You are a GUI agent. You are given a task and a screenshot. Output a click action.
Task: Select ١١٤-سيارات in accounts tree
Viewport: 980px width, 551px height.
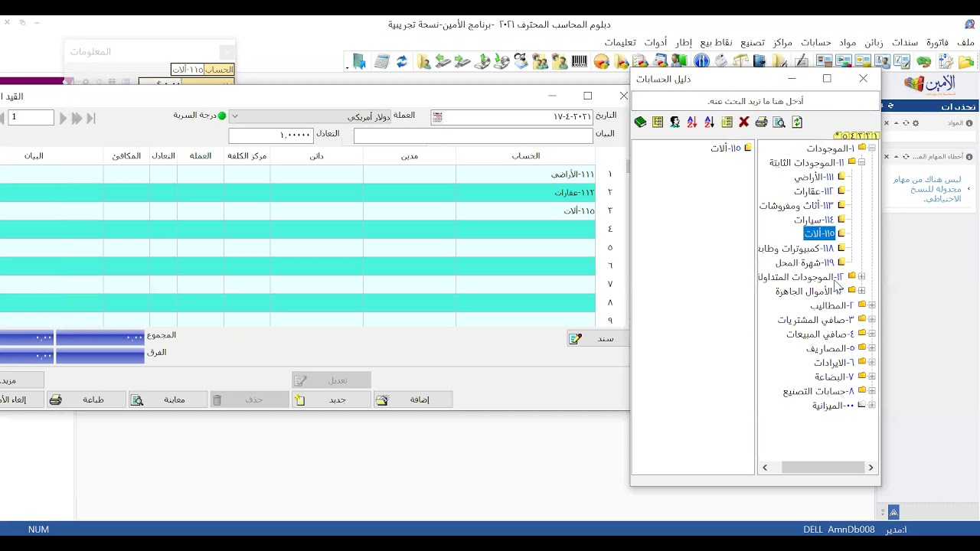point(813,220)
